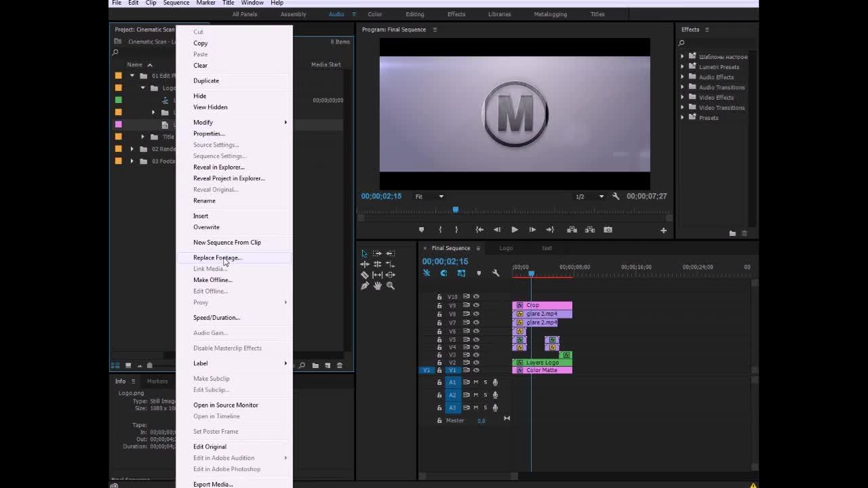Viewport: 868px width, 488px height.
Task: Solo audio track A2
Action: click(x=485, y=395)
